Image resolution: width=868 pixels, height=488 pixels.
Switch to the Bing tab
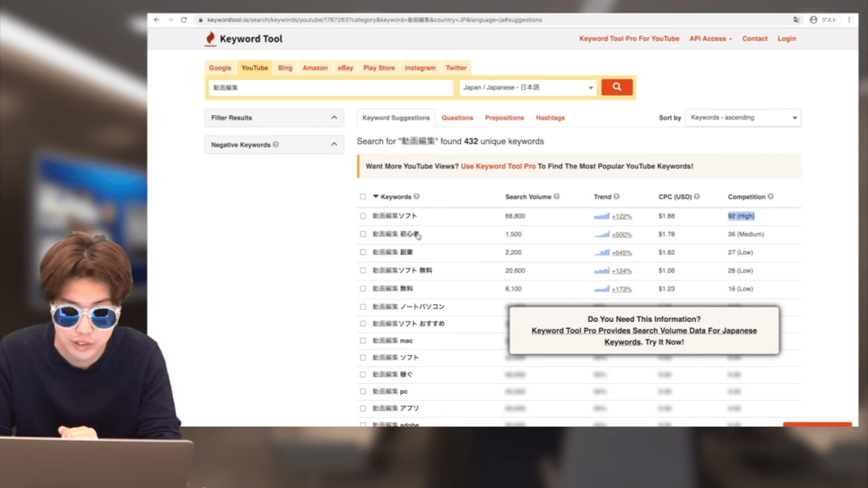285,68
